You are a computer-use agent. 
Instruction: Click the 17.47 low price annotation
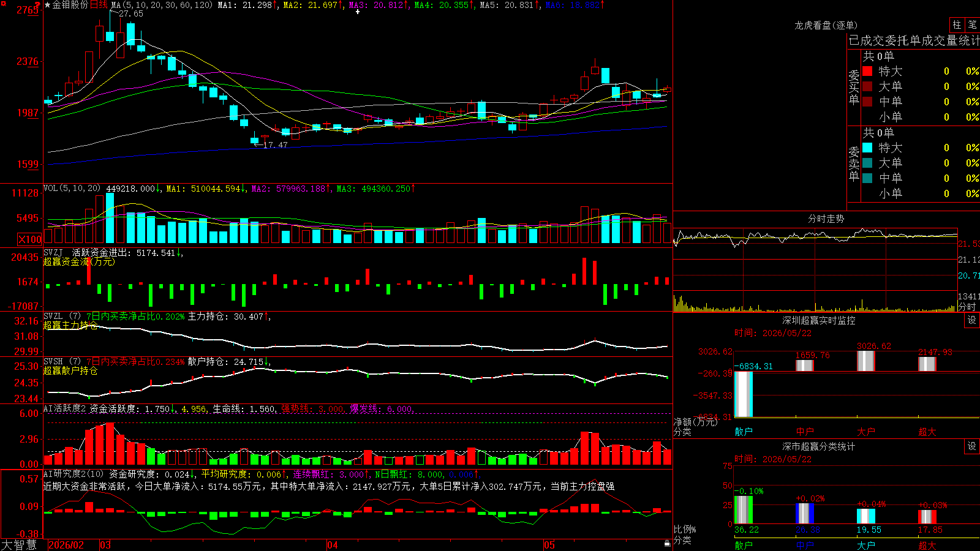coord(275,145)
